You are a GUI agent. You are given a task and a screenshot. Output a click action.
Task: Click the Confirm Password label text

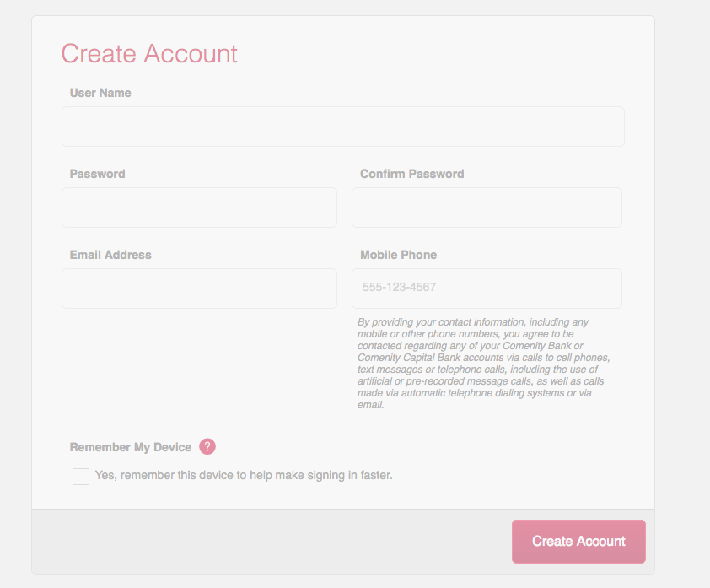click(x=412, y=174)
